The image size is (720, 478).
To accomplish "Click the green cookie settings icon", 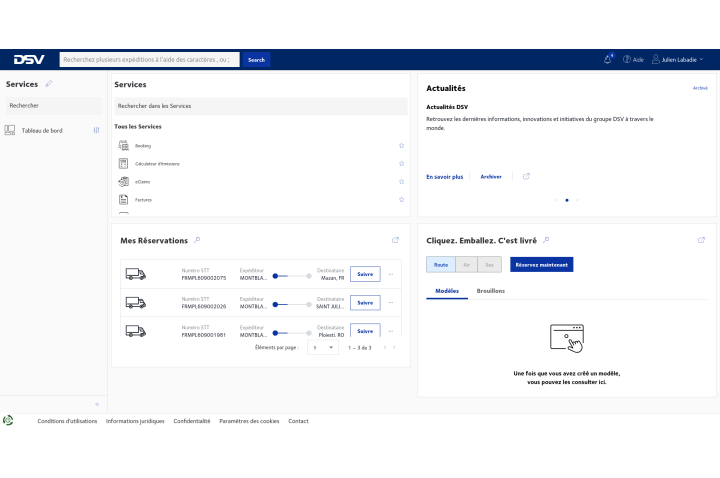I will [8, 420].
